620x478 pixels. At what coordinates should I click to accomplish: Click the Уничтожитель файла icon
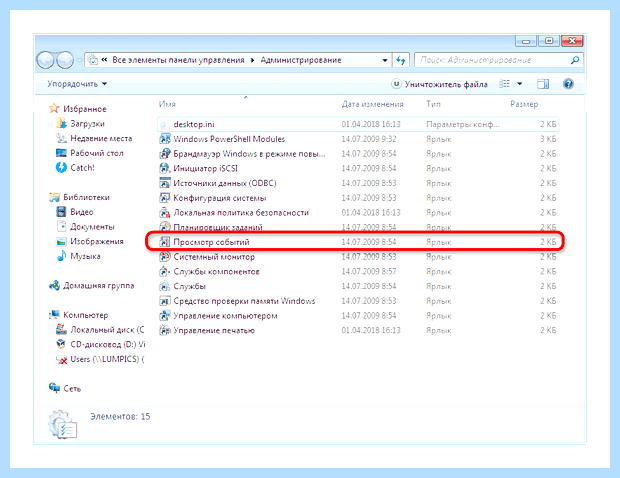pyautogui.click(x=396, y=84)
